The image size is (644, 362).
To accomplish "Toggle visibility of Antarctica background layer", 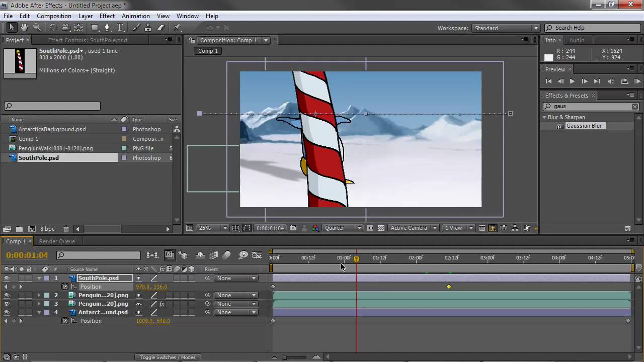I will click(7, 312).
